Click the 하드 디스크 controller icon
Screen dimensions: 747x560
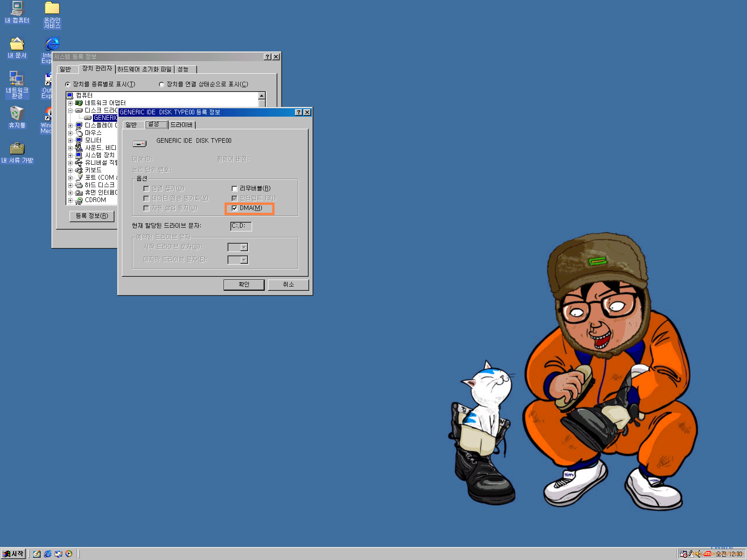coord(79,185)
